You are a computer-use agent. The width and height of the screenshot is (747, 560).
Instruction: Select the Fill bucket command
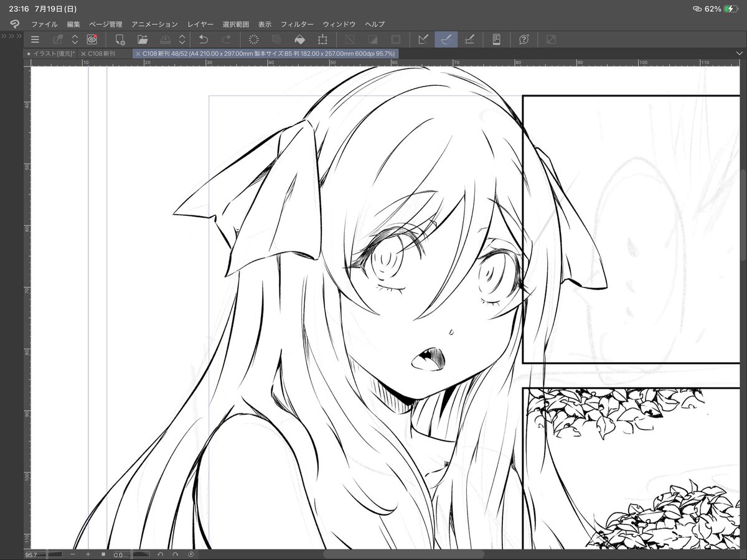299,39
